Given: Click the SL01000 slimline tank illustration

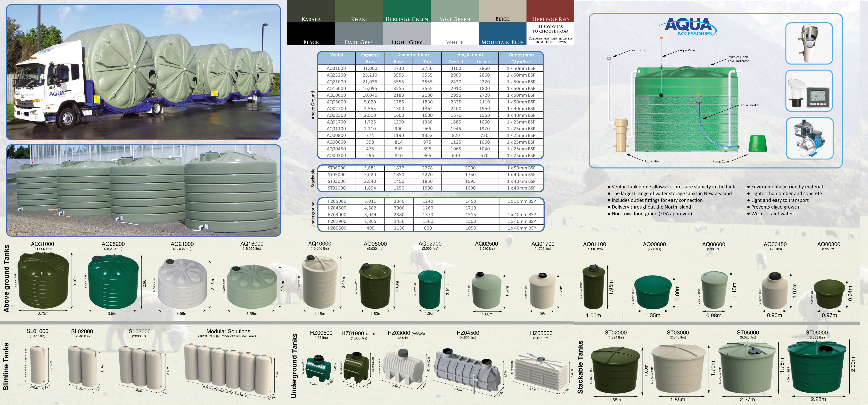Looking at the screenshot, I should click(x=37, y=365).
